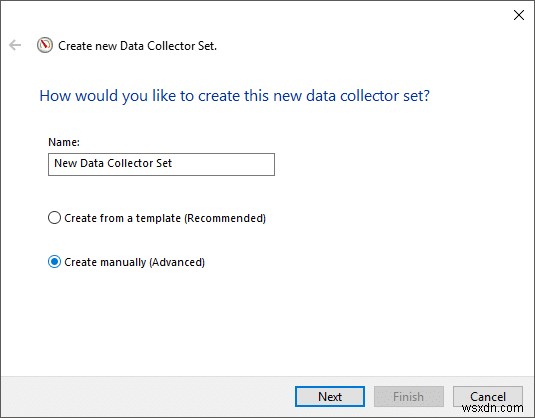Click the 'How would you like to create' heading

click(x=234, y=96)
